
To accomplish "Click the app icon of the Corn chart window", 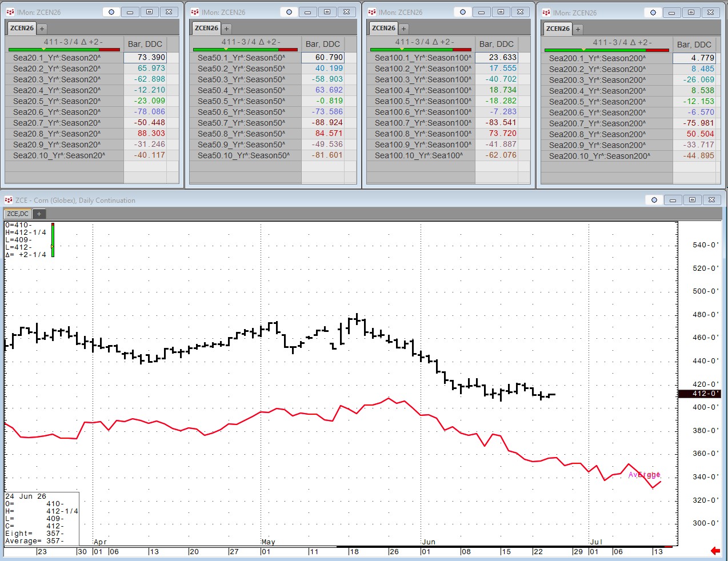I will click(x=9, y=200).
